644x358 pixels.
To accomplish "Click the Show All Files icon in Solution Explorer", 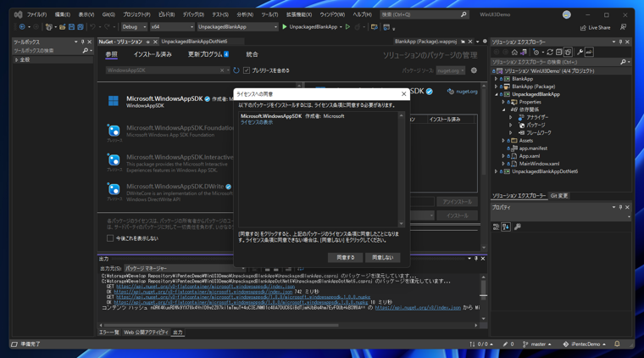I will click(568, 53).
